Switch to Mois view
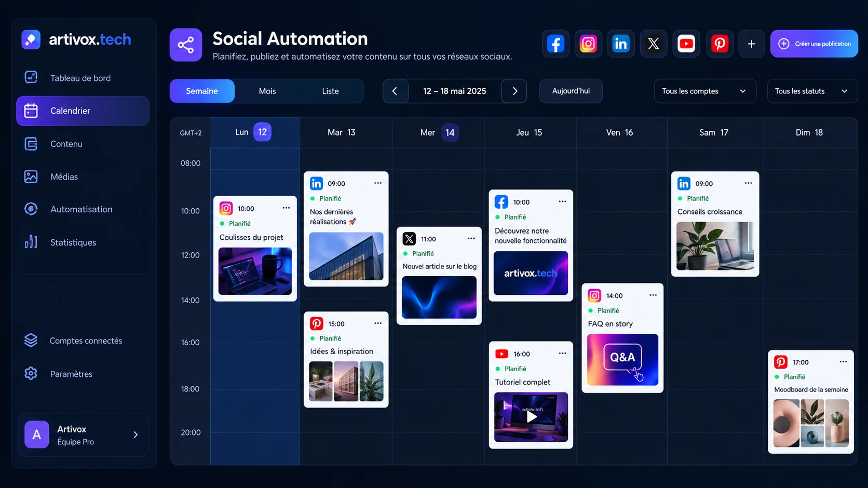 point(267,91)
